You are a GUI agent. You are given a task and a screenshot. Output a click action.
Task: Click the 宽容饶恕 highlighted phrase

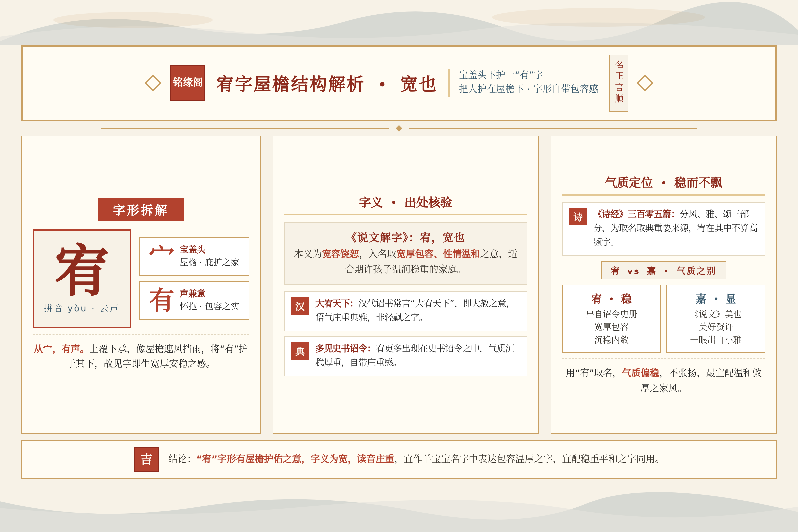340,254
